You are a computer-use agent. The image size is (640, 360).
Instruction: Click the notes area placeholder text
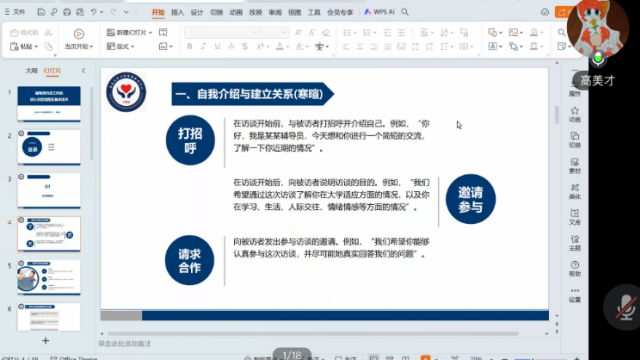pos(124,344)
